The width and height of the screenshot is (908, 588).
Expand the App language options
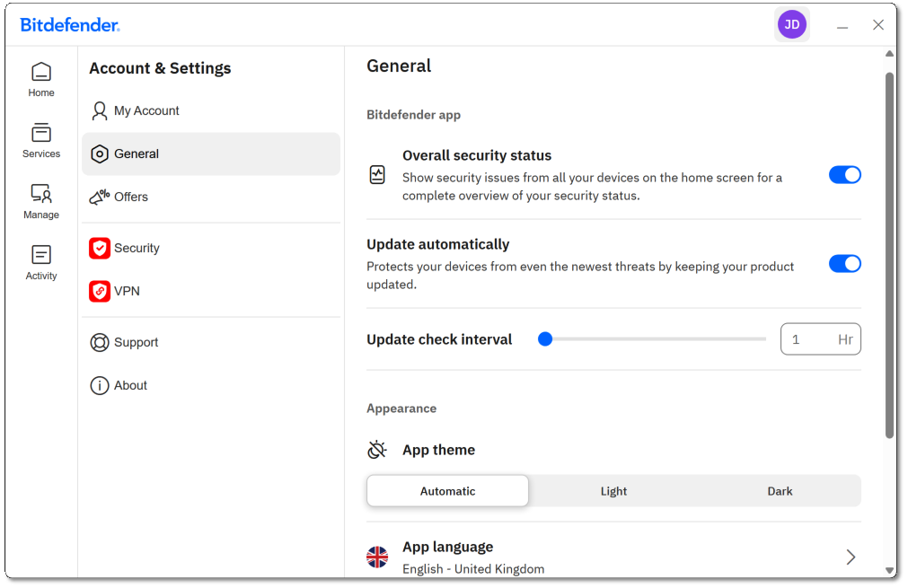tap(850, 557)
